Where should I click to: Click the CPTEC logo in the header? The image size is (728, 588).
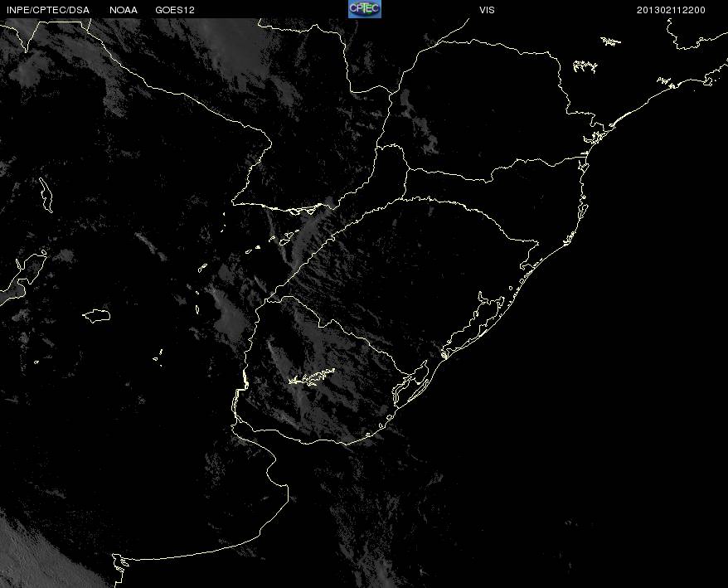click(x=365, y=9)
